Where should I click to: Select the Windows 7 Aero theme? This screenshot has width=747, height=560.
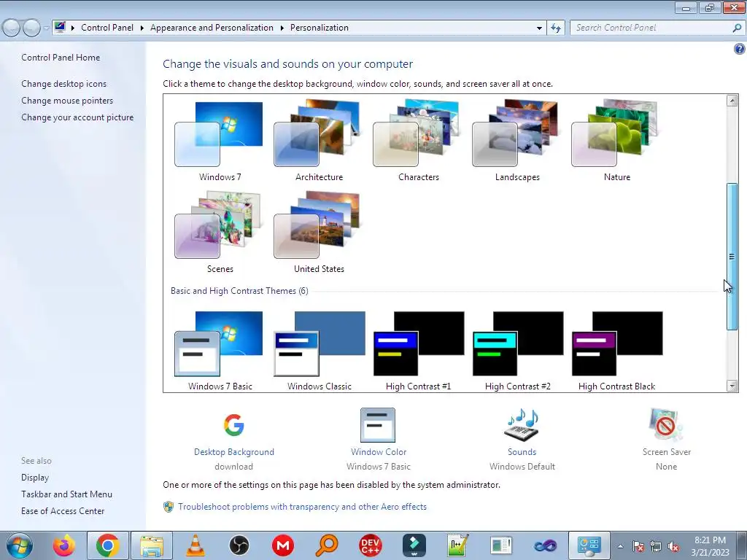pos(219,141)
